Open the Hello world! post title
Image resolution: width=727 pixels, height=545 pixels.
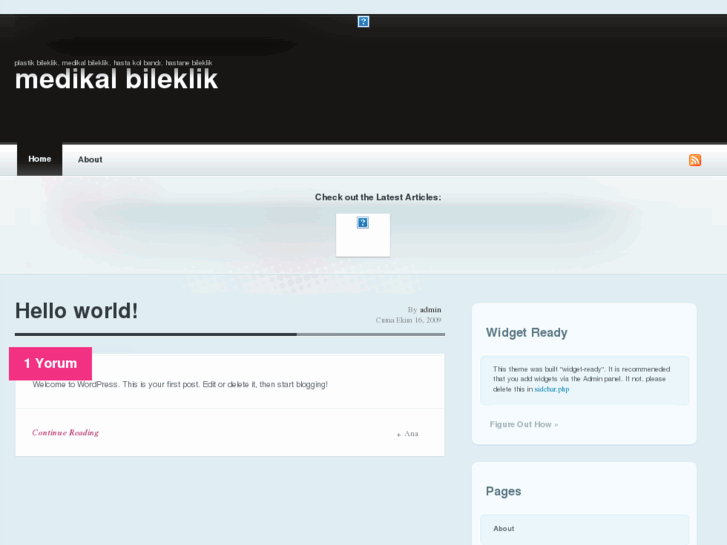77,311
